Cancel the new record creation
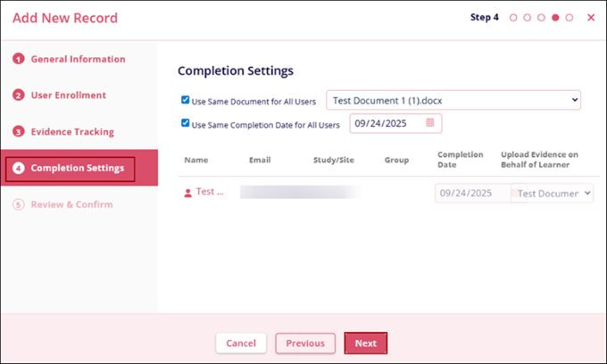The image size is (607, 364). tap(241, 343)
